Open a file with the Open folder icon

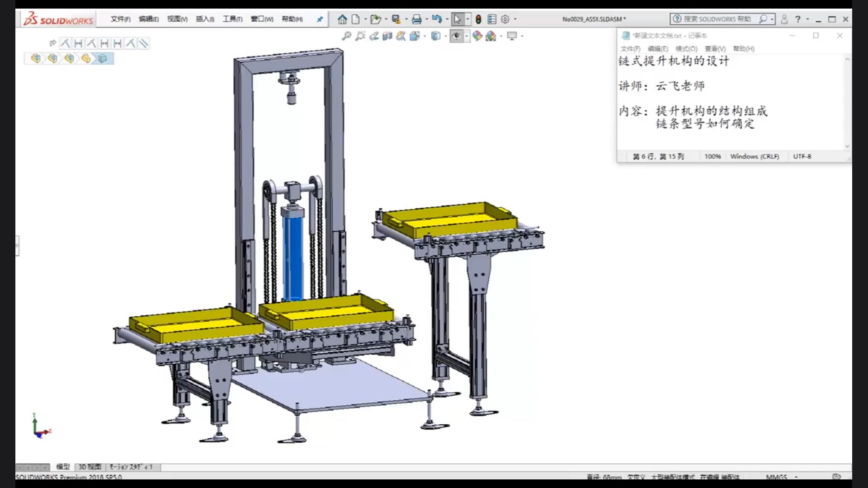pyautogui.click(x=375, y=19)
